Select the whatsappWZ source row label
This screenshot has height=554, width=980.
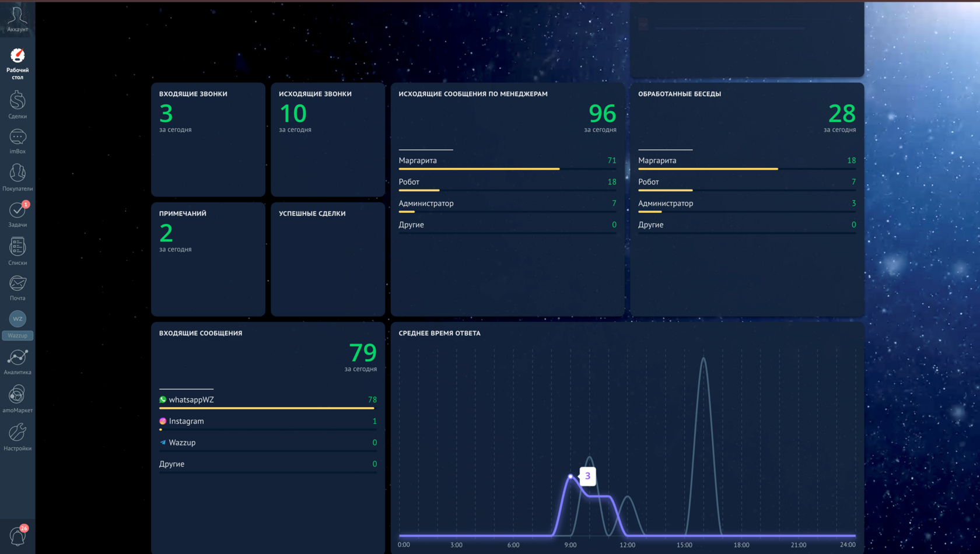(191, 399)
